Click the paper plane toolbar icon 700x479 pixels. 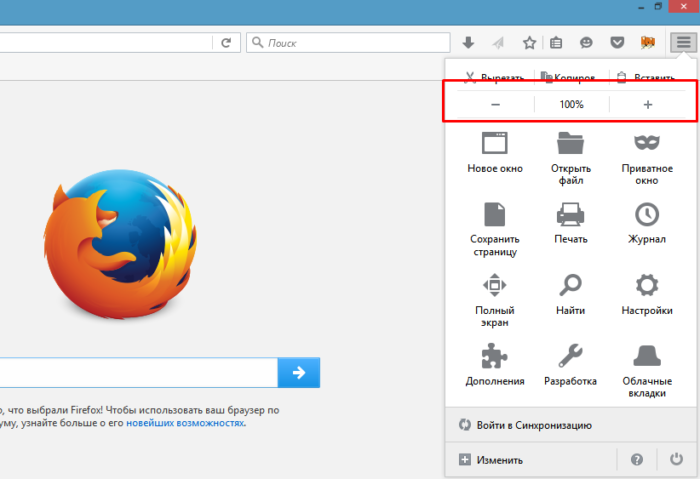pyautogui.click(x=498, y=43)
